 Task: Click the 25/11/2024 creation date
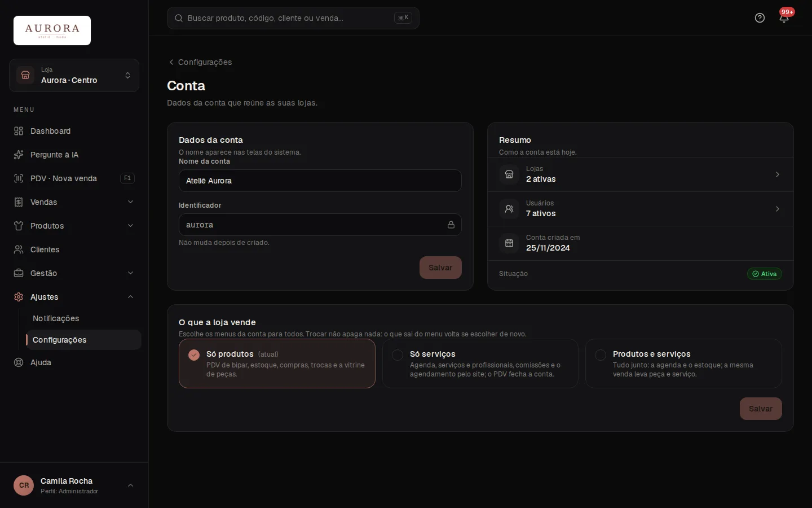(548, 248)
